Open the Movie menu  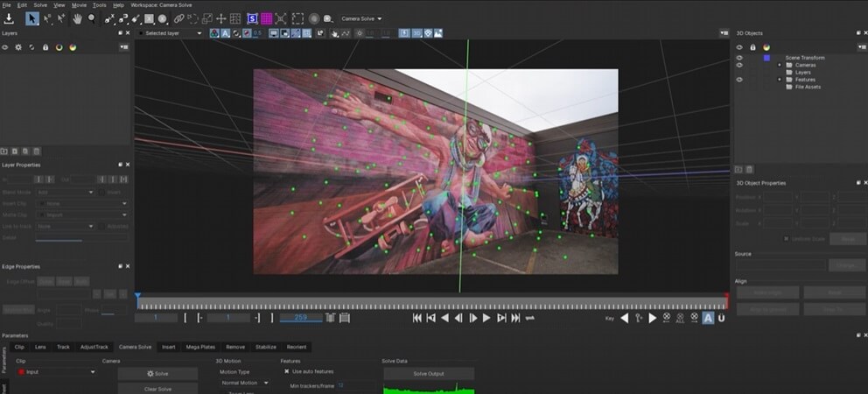(x=79, y=5)
